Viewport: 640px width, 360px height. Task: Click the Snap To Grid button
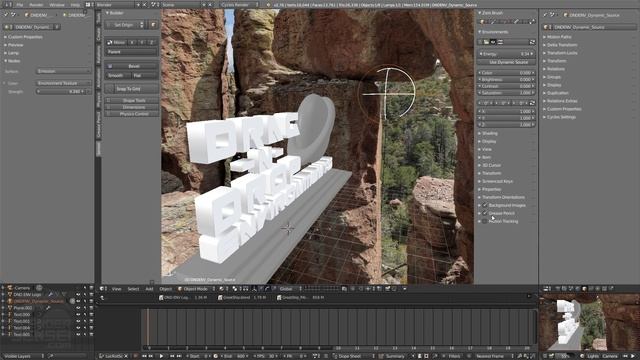(x=131, y=89)
